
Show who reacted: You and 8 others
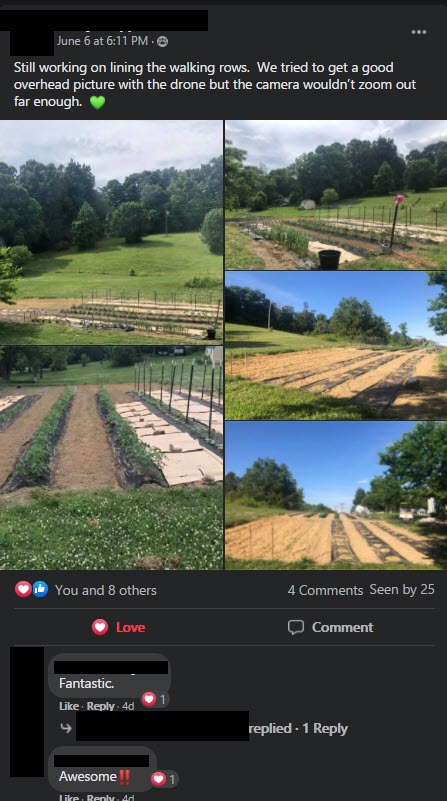pos(106,590)
